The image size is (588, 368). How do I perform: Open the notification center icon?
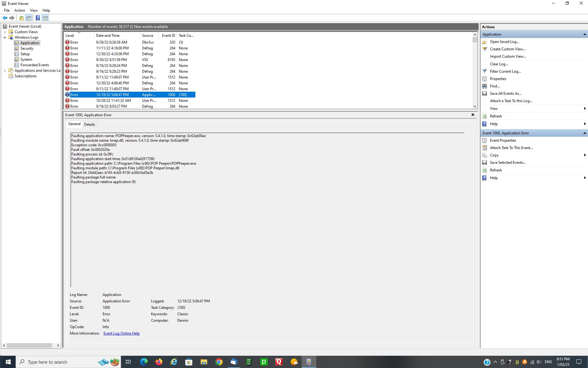[x=579, y=362]
